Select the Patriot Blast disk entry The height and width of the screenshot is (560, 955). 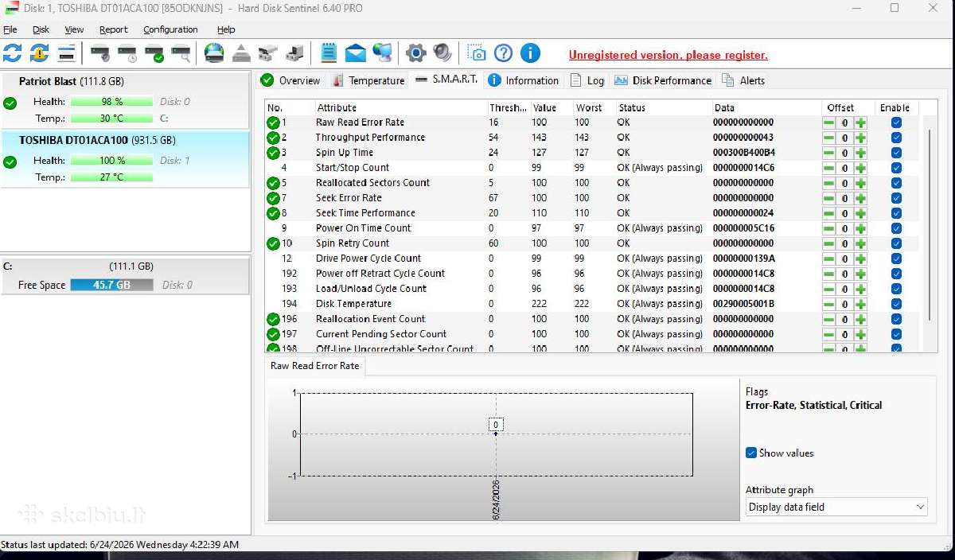[125, 101]
